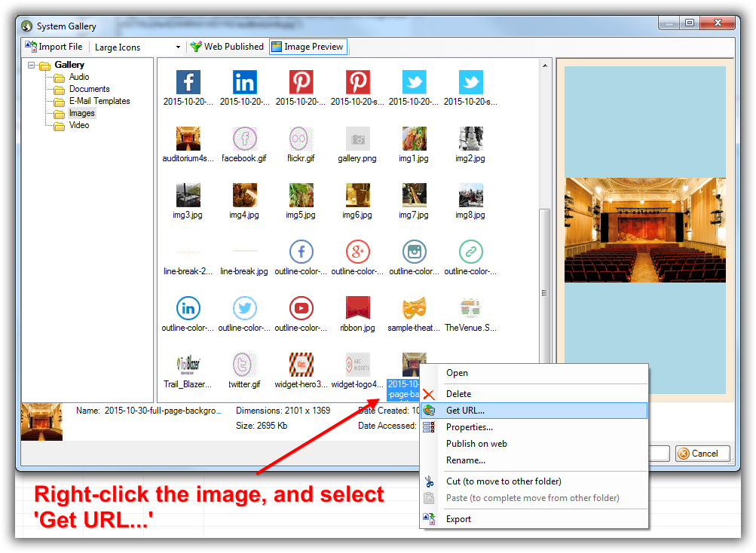Select the facebook.gif thumbnail

(x=244, y=139)
